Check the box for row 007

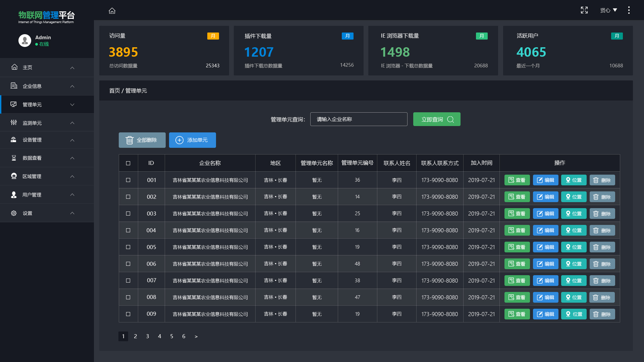coord(128,281)
